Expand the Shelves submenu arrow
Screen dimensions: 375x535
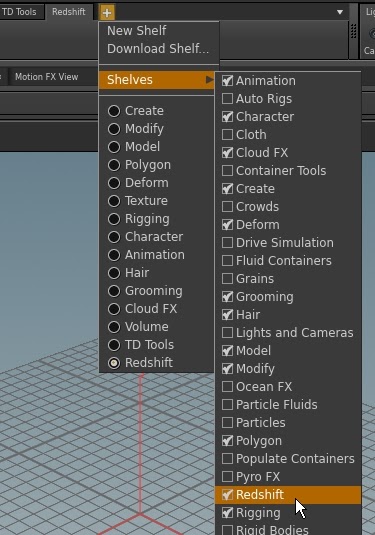[209, 80]
